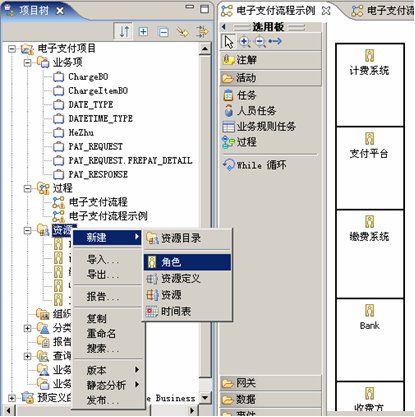Collapse the 过程 folder node
Screen dimensions: 415x417
coord(28,188)
